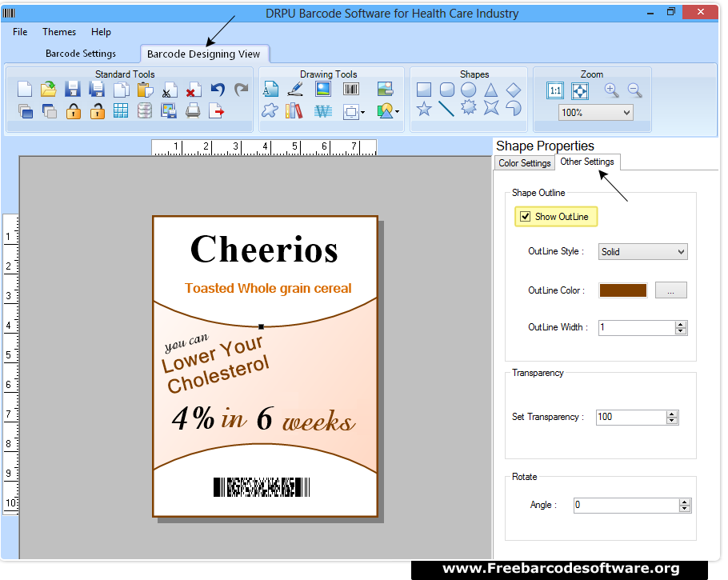Click the Angle input field
The width and height of the screenshot is (728, 580).
pyautogui.click(x=626, y=506)
